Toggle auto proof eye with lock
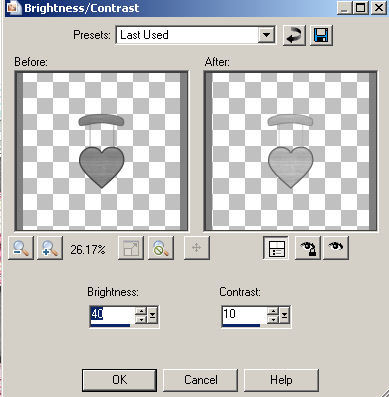The height and width of the screenshot is (397, 389). coord(307,248)
